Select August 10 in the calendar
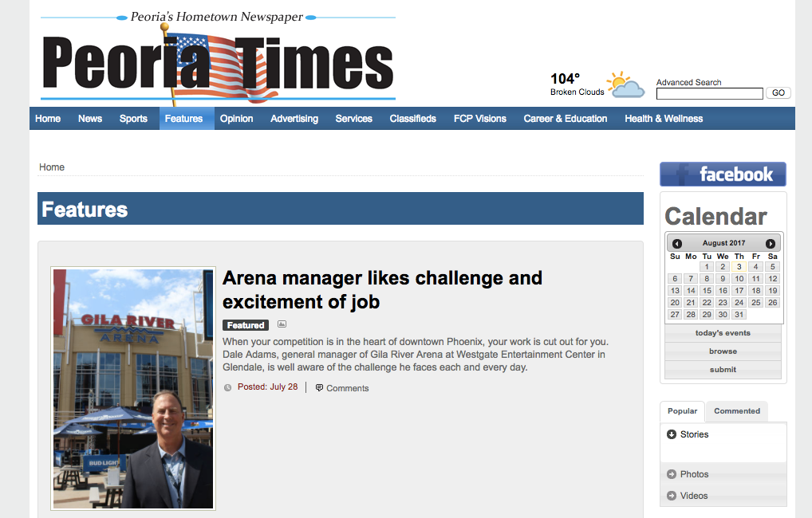Image resolution: width=812 pixels, height=518 pixels. point(739,279)
